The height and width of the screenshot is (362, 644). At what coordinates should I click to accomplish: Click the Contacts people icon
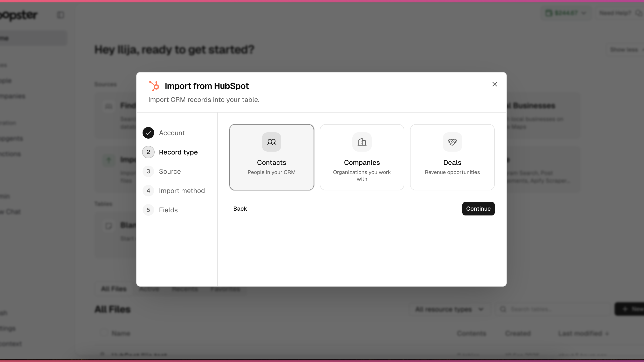point(272,142)
